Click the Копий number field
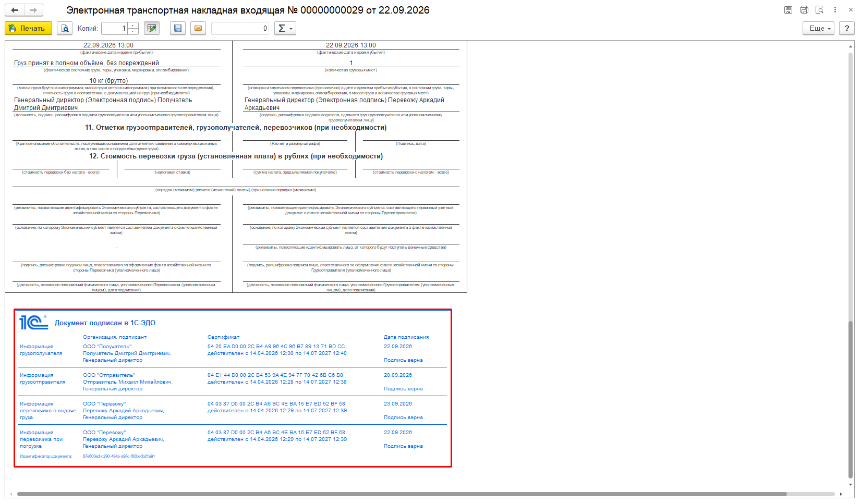 click(x=115, y=28)
